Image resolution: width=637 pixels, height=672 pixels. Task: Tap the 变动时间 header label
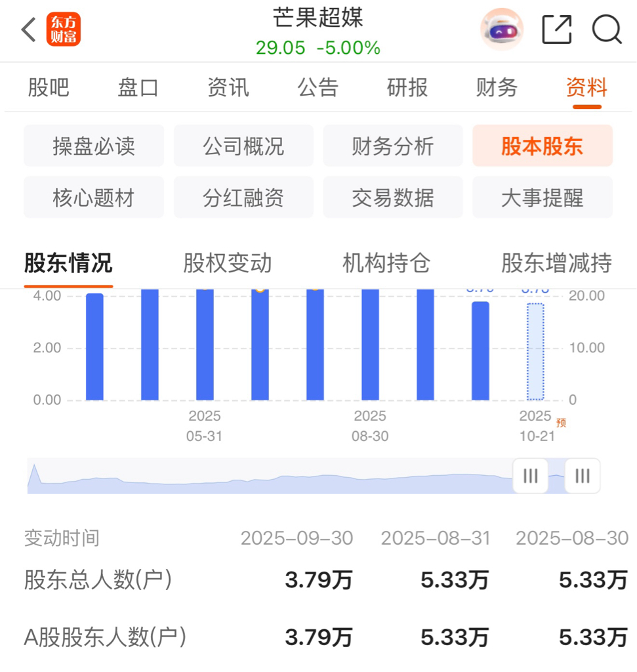62,538
